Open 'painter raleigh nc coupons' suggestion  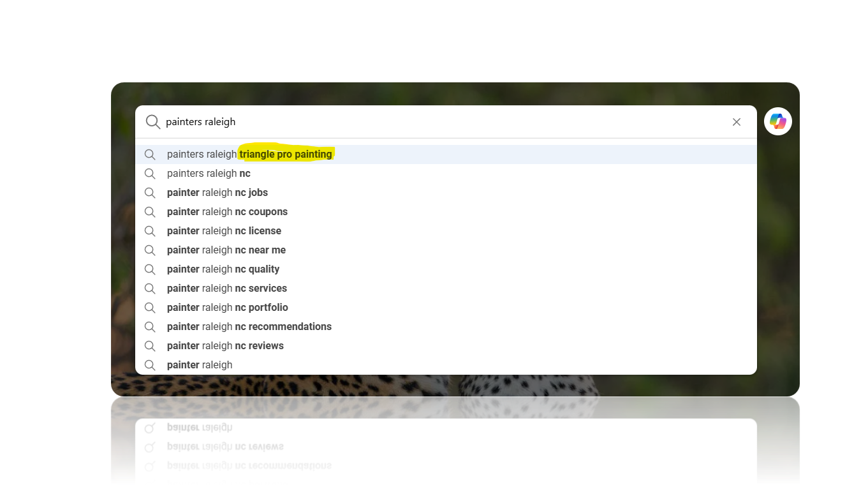(x=227, y=212)
